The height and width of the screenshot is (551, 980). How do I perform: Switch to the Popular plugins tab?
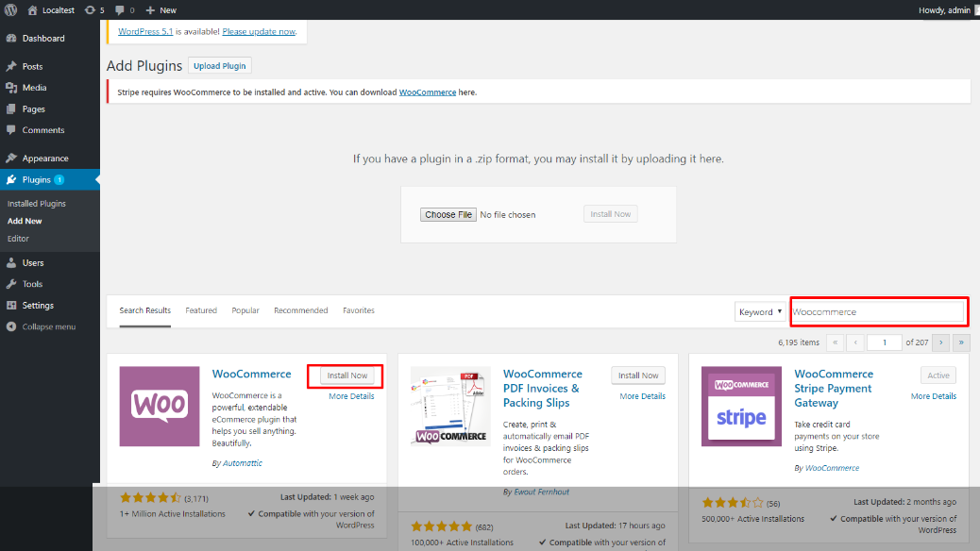pyautogui.click(x=245, y=310)
